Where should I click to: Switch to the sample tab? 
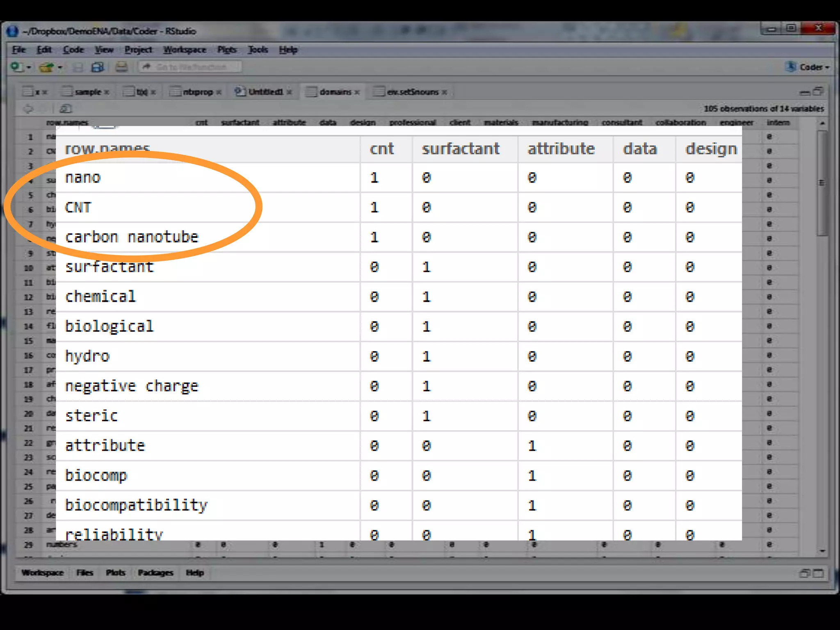87,92
